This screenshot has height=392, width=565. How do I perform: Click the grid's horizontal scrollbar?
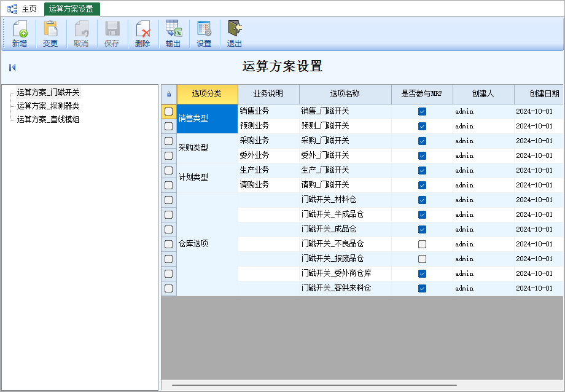(314, 385)
